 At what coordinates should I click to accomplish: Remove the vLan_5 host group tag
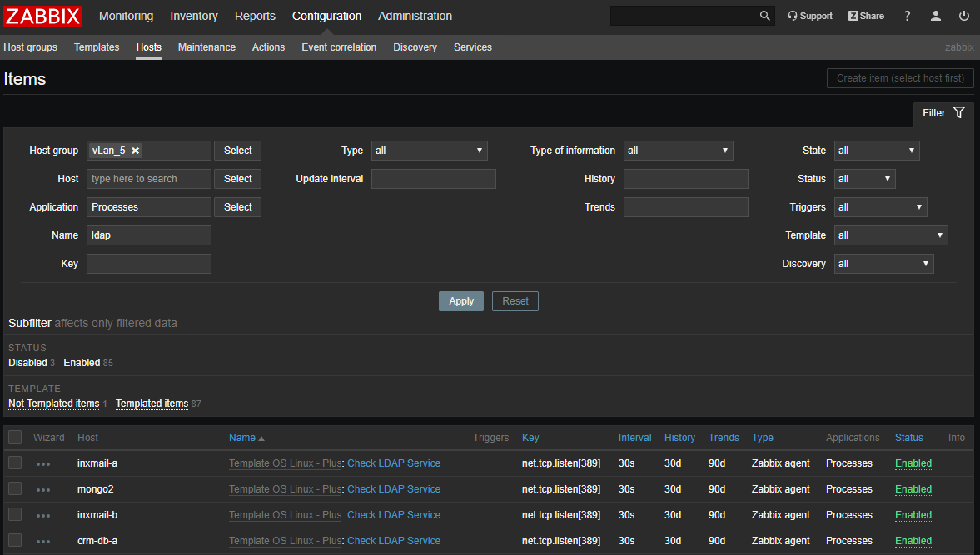click(x=136, y=151)
